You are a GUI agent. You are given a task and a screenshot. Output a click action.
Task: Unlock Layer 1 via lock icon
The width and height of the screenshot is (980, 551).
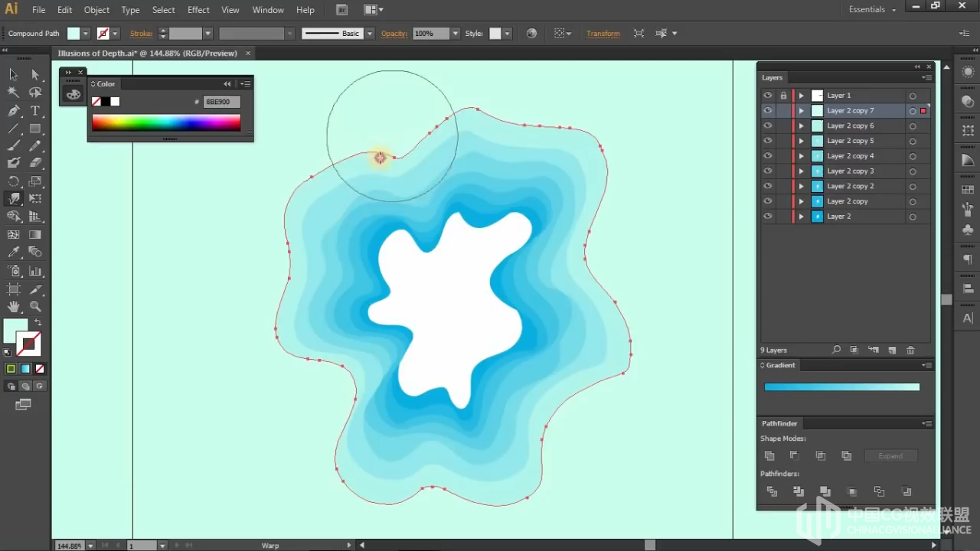tap(783, 96)
